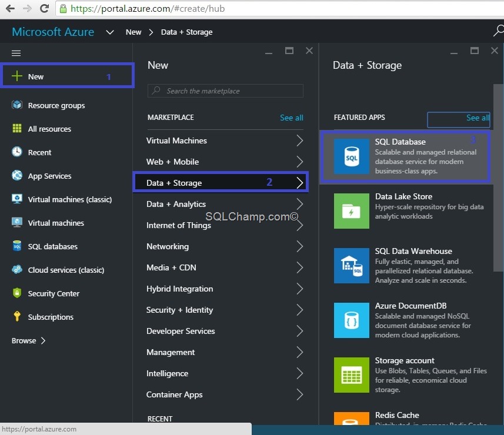Click the Azure DocumentDB title
Image resolution: width=504 pixels, height=435 pixels.
[410, 306]
